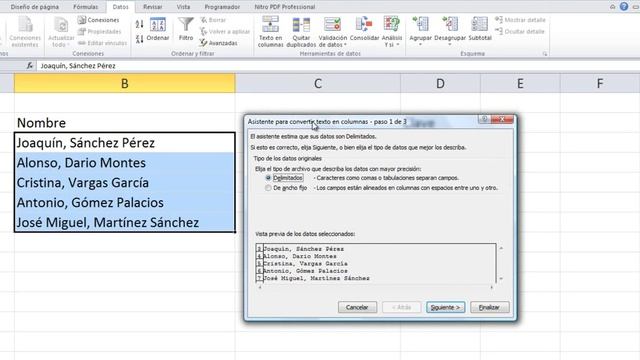Viewport: 640px width, 360px height.
Task: Expand the Agrupar dropdown arrow
Action: click(420, 44)
